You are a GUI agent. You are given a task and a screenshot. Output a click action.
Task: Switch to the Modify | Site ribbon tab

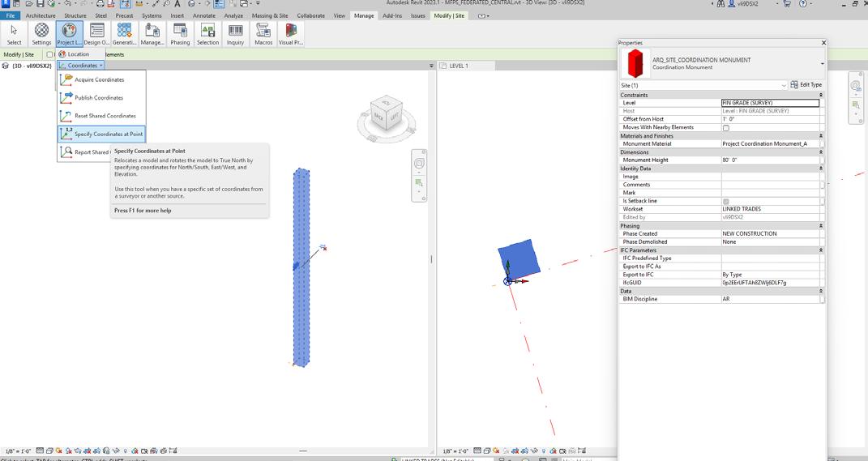[x=449, y=15]
